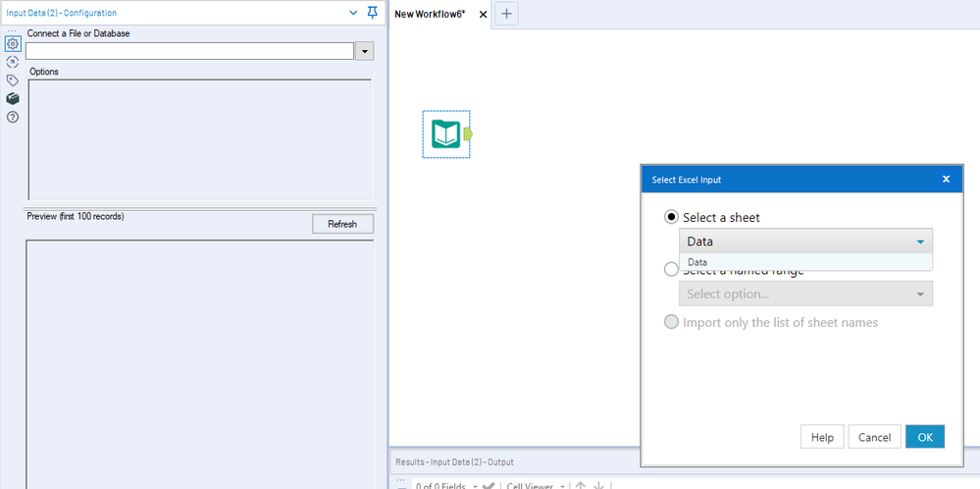Click the Results - Input Data (2) header
980x489 pixels.
[x=454, y=462]
